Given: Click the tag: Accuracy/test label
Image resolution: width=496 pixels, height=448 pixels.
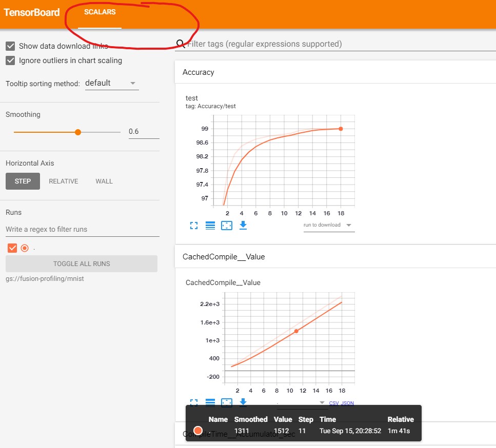Looking at the screenshot, I should pos(211,106).
